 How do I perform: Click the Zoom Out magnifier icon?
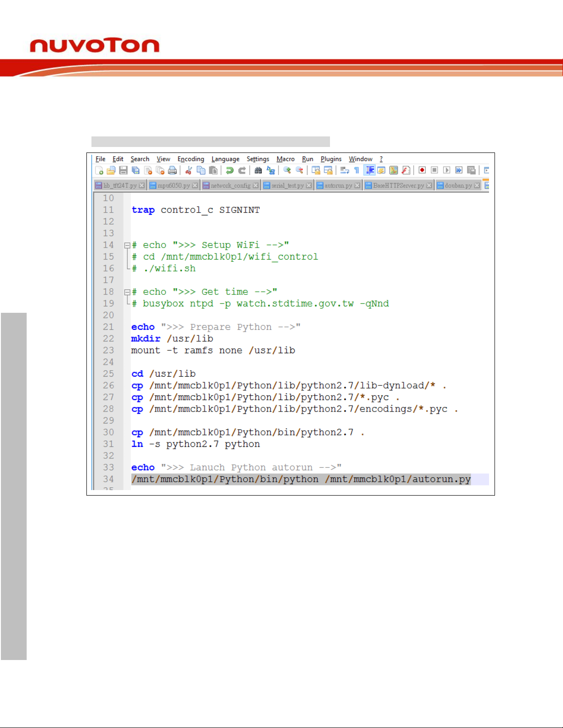point(300,170)
